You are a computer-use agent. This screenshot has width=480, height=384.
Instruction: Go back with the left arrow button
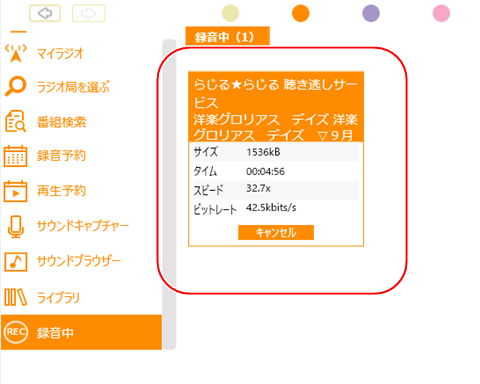click(45, 13)
